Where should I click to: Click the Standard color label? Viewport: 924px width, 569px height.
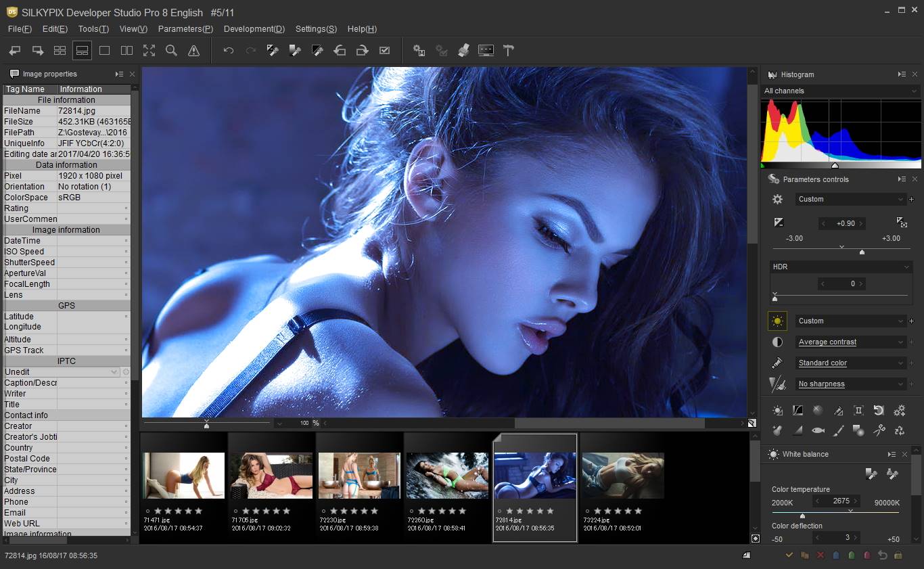click(823, 363)
